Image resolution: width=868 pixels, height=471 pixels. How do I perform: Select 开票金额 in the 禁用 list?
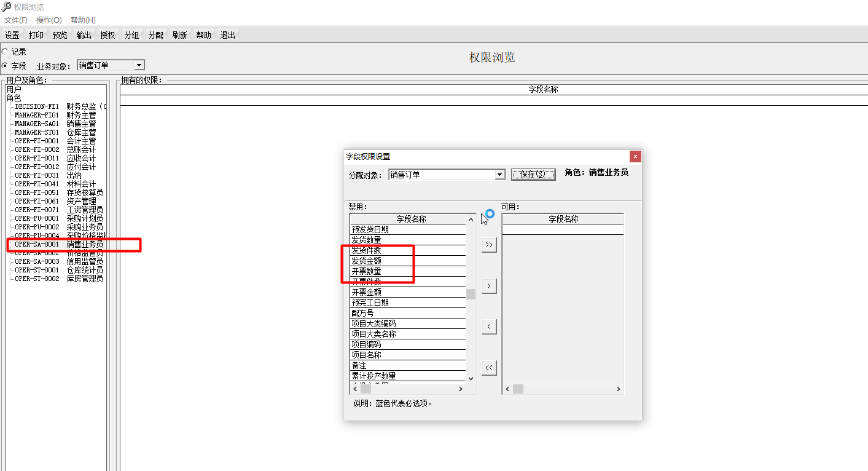tap(408, 292)
